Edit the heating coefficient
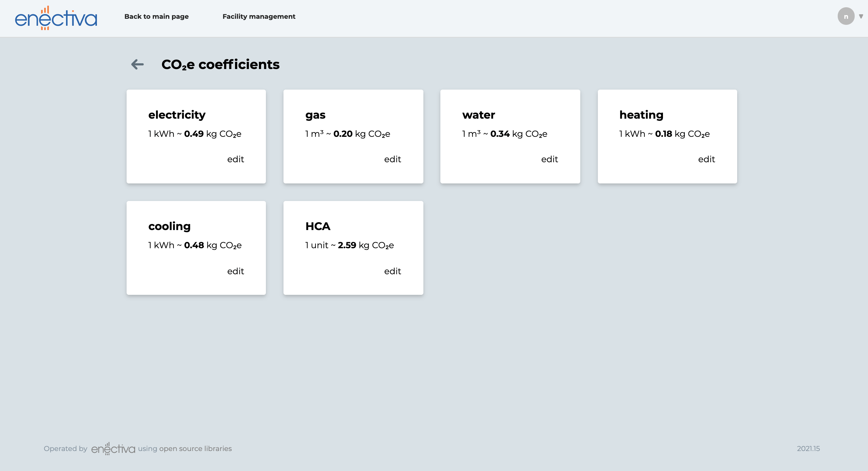 point(706,159)
